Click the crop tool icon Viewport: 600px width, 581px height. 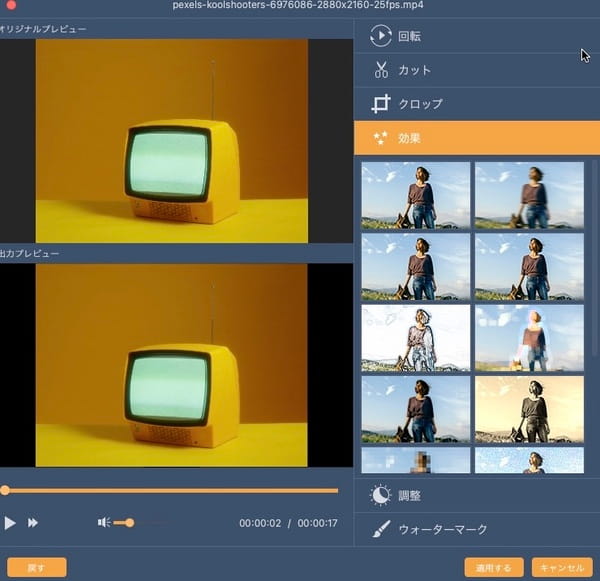[x=381, y=104]
